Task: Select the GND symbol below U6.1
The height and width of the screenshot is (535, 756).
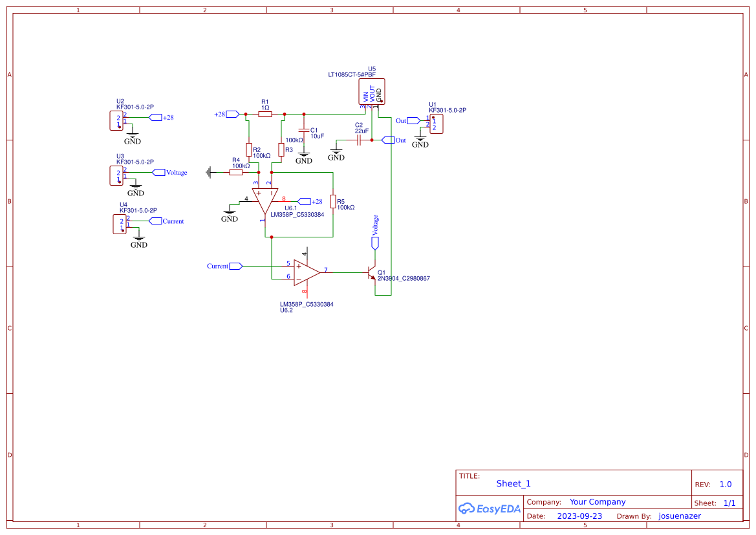Action: coord(230,212)
